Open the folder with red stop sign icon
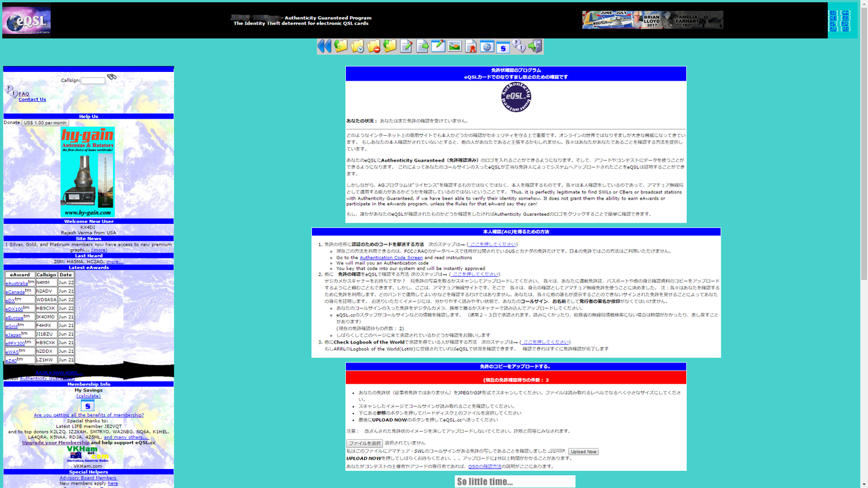 pyautogui.click(x=373, y=46)
